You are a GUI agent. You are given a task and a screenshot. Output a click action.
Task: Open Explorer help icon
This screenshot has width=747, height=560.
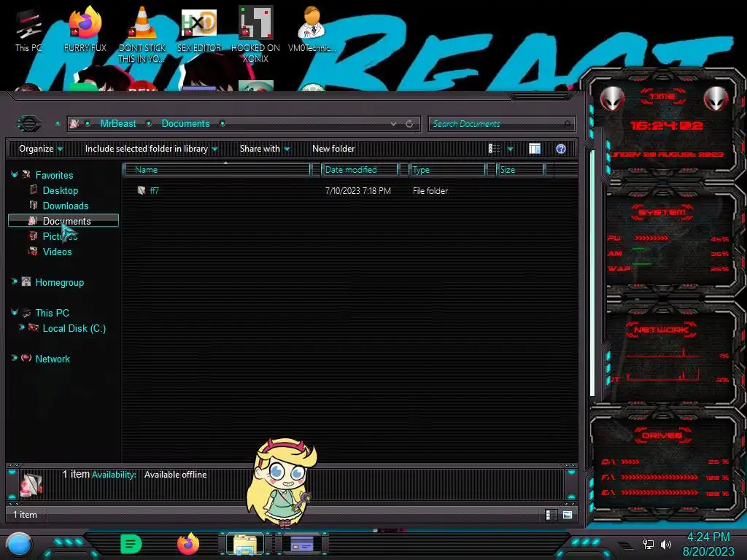point(561,149)
